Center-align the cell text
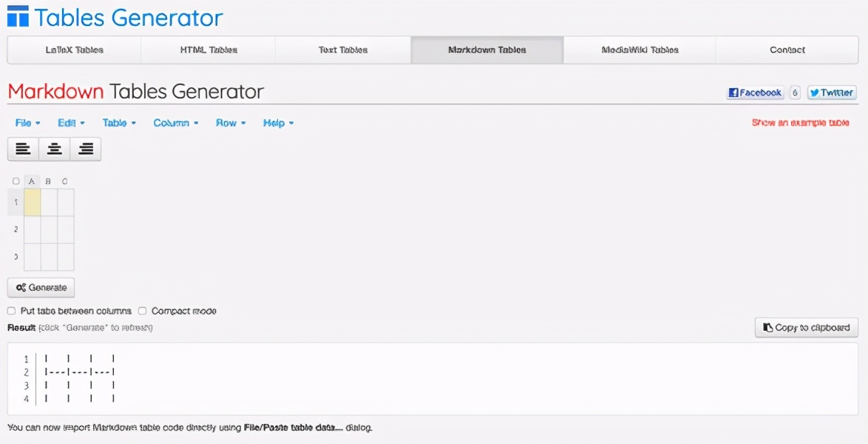This screenshot has width=868, height=444. (x=54, y=149)
